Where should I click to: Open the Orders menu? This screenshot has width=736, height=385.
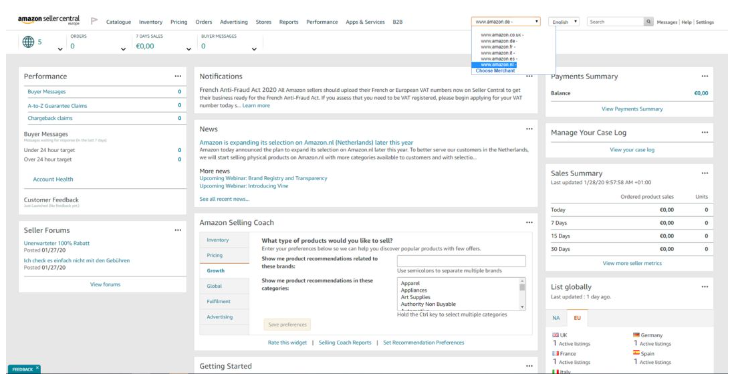tap(204, 22)
